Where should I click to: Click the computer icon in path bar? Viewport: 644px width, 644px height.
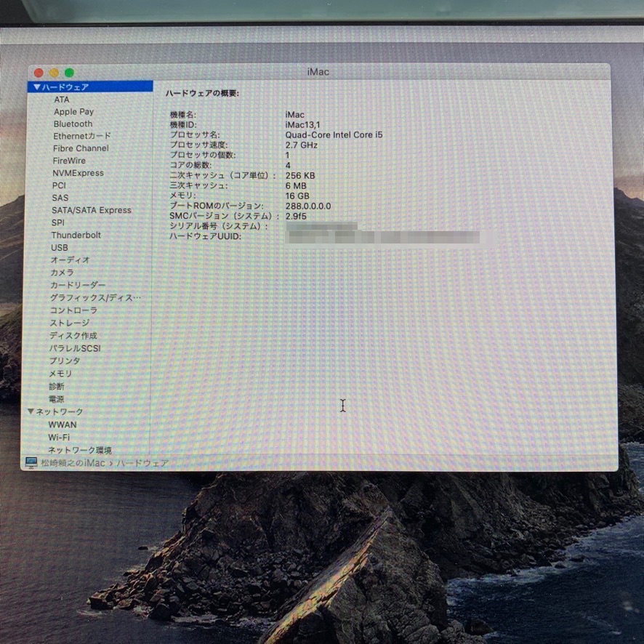(x=31, y=463)
